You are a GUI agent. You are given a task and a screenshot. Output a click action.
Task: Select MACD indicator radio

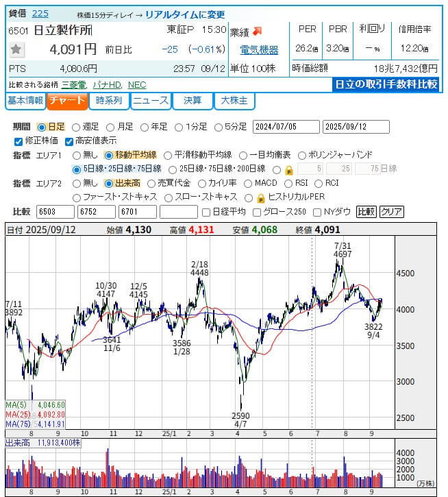(x=248, y=184)
